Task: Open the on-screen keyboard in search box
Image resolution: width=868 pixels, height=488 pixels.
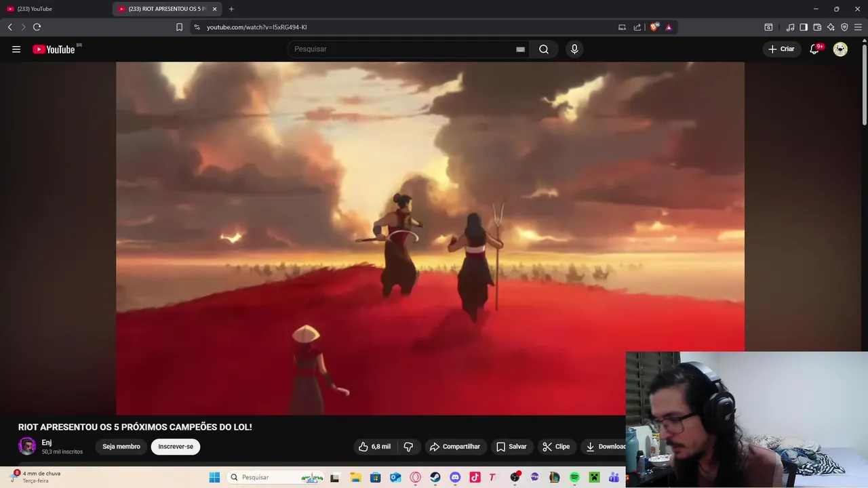Action: (520, 49)
